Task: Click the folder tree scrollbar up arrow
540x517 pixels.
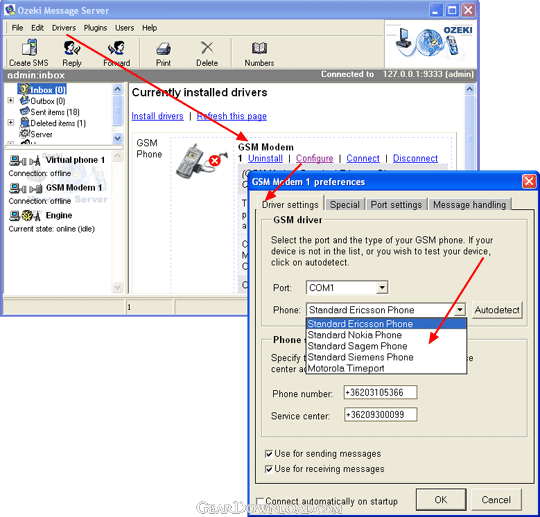Action: pos(117,89)
